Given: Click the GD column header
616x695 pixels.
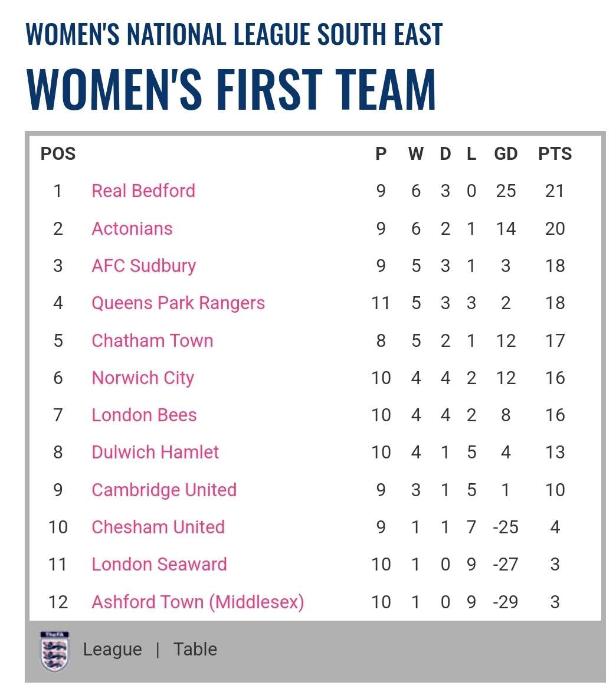Looking at the screenshot, I should tap(506, 154).
